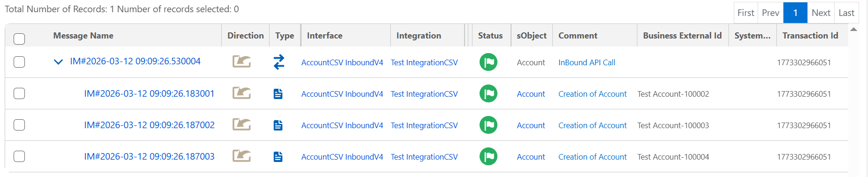Sort by Transaction Id column header
Image resolution: width=868 pixels, height=177 pixels.
[810, 36]
